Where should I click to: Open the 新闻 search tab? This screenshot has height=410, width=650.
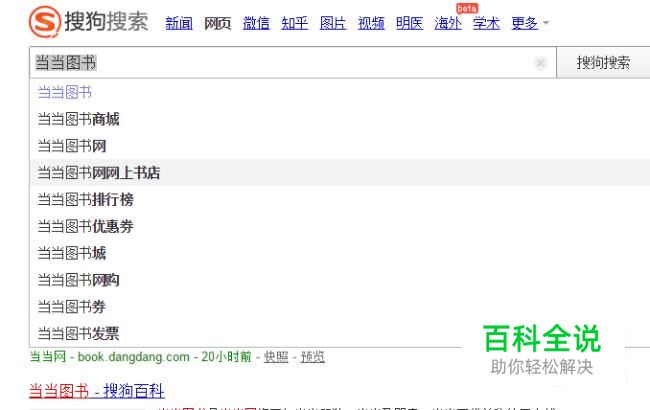coord(179,23)
